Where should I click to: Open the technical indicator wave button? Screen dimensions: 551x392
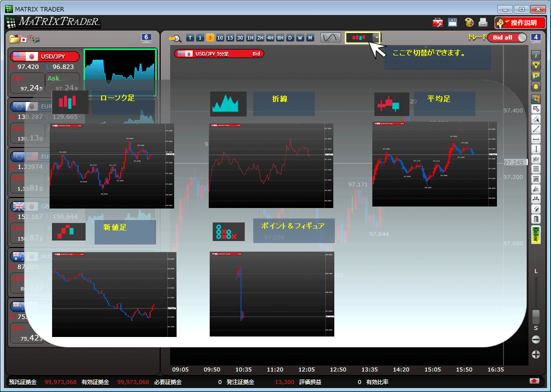click(331, 37)
